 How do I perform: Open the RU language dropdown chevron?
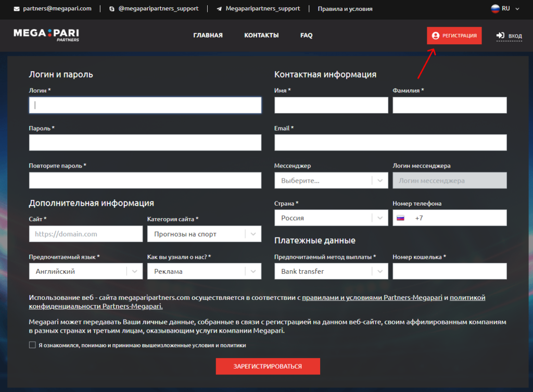pyautogui.click(x=517, y=9)
